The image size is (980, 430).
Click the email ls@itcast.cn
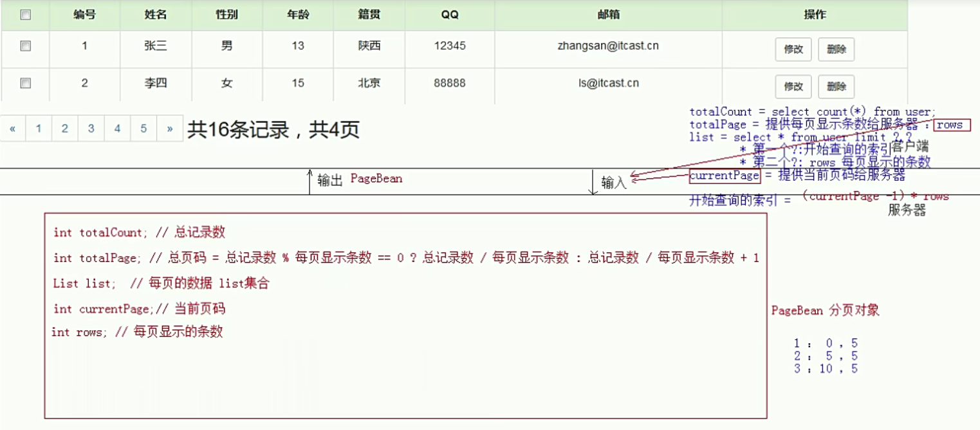click(608, 83)
